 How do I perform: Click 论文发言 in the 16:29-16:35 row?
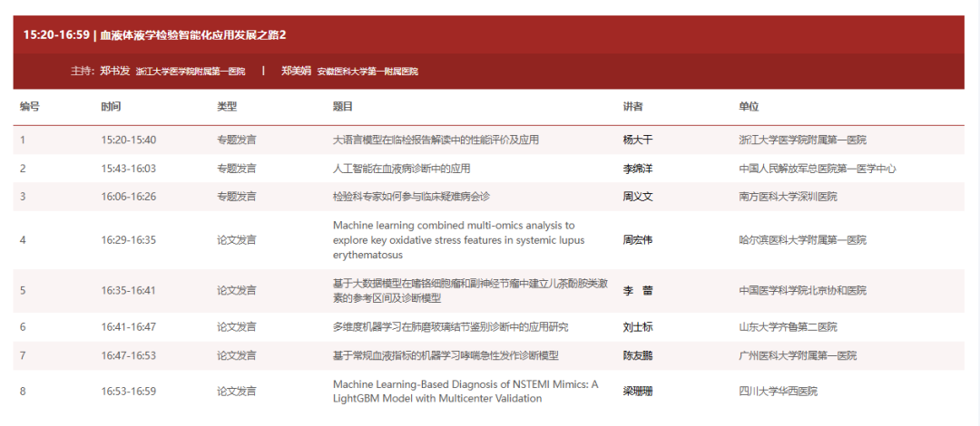click(x=236, y=240)
